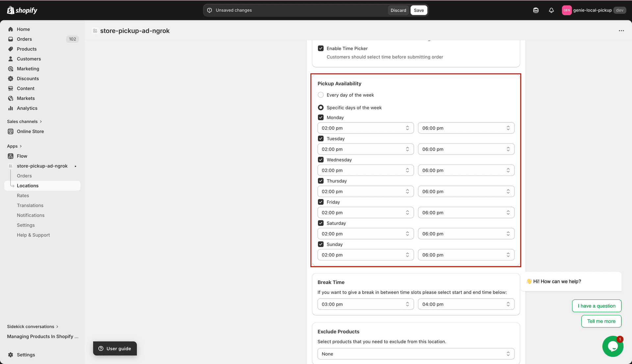Disable the Enable Time Picker checkbox

321,48
